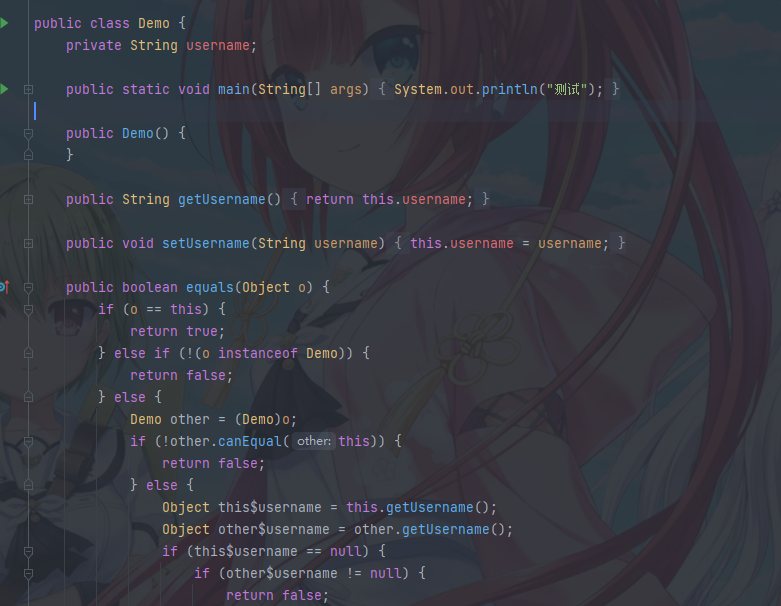Screen dimensions: 781x606
Task: Fold the 'if (o == this)' block
Action: pyautogui.click(x=28, y=310)
